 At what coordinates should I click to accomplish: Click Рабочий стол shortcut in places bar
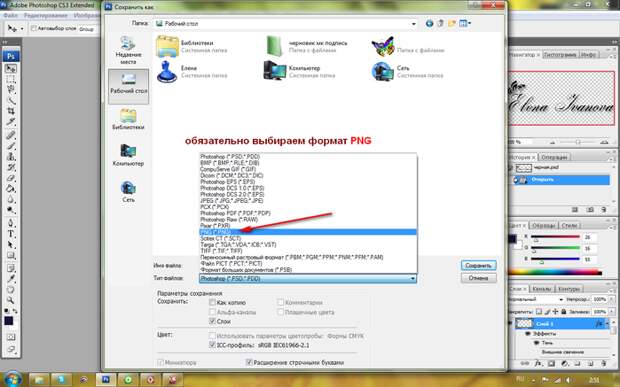coord(129,86)
